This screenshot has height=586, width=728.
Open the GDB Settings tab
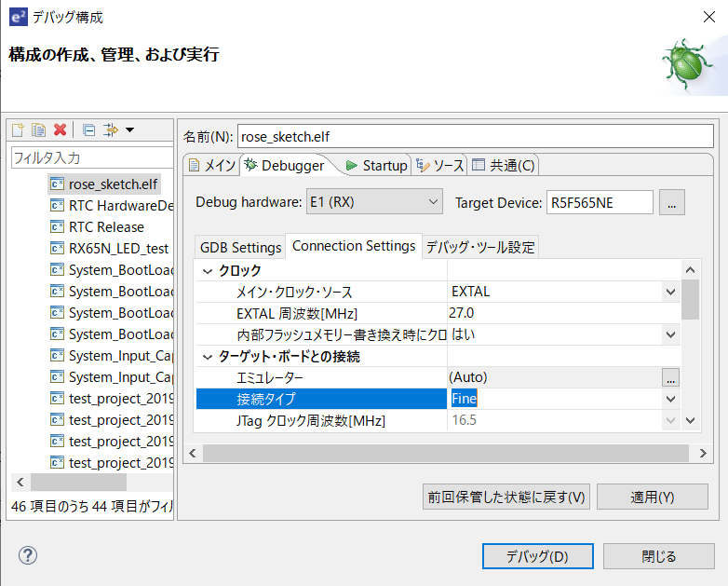coord(240,247)
